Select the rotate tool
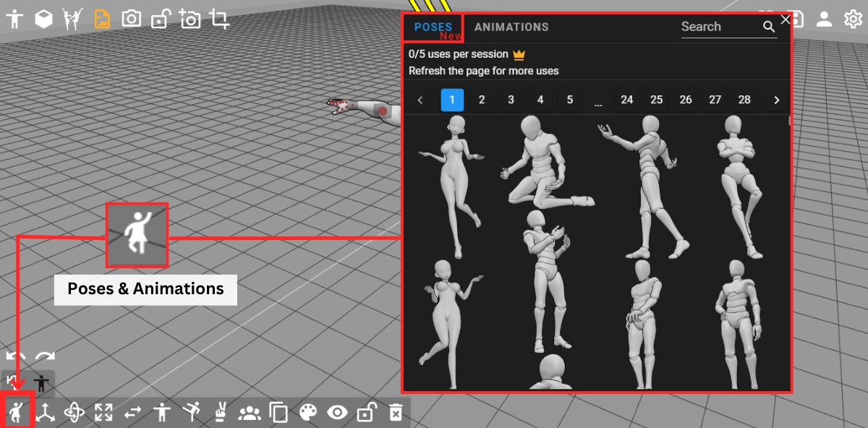Screen dimensions: 868x428 click(75, 412)
